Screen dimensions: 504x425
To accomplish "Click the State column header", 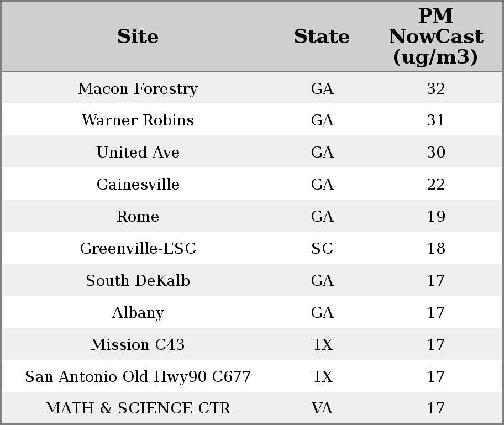I will tap(322, 37).
